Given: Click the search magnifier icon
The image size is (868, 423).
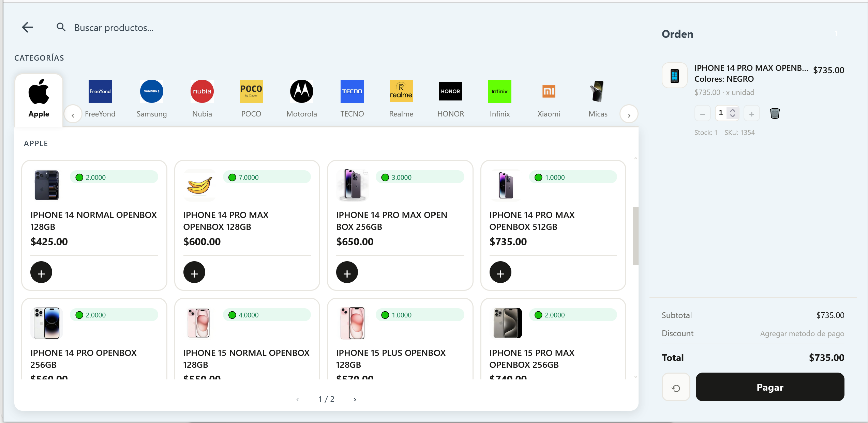Looking at the screenshot, I should [61, 27].
